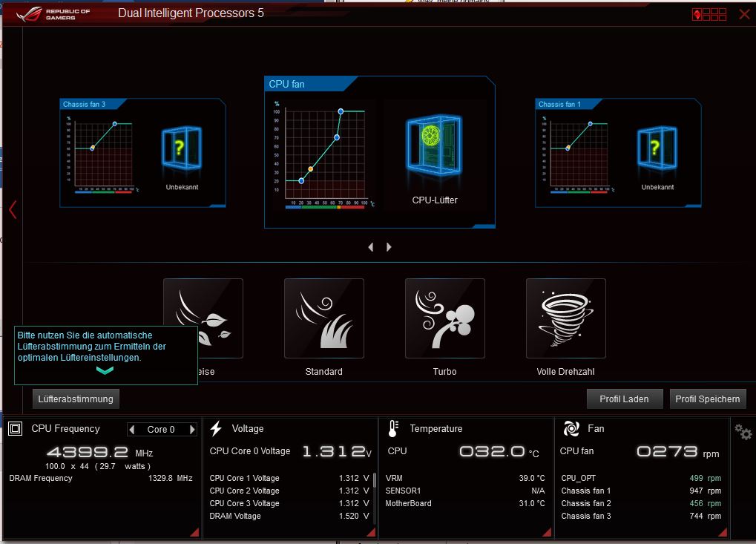Dismiss tooltip via teal down chevron
The height and width of the screenshot is (544, 756).
(x=105, y=370)
